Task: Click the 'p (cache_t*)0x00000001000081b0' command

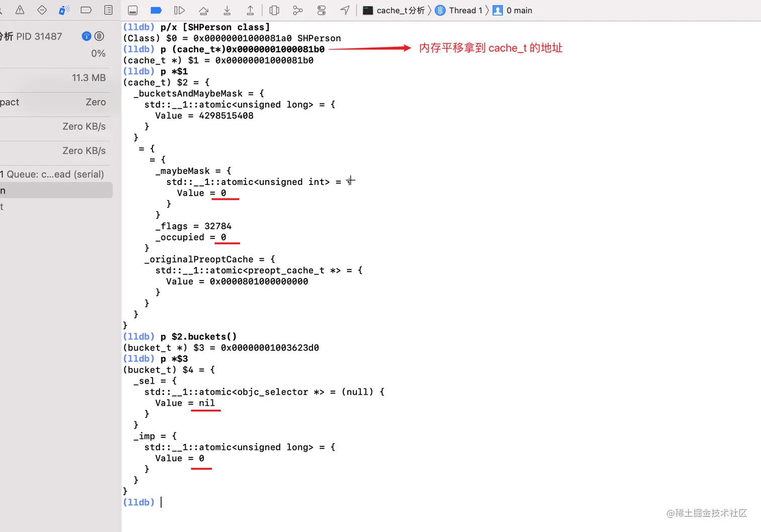Action: point(243,49)
